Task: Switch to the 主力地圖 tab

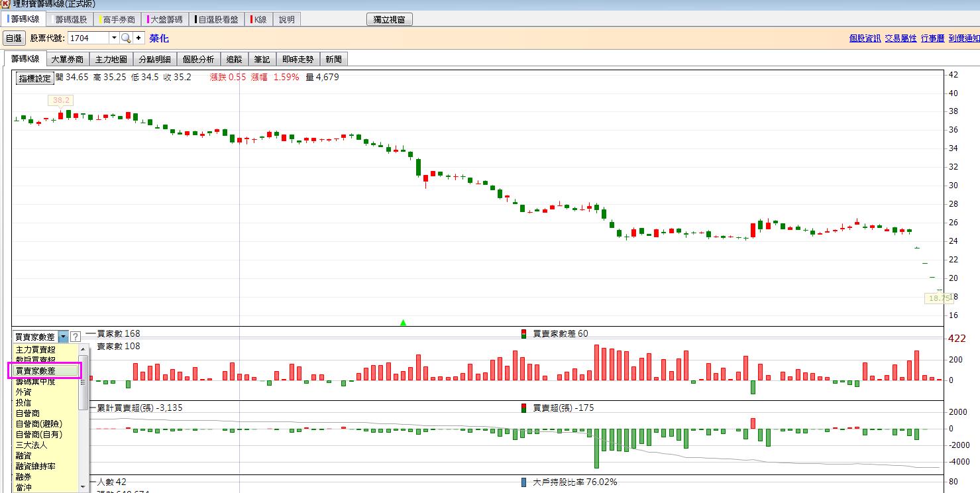Action: [x=111, y=60]
